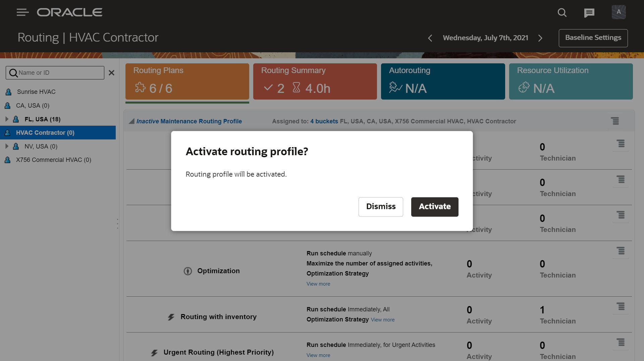Click the 4 buckets link
This screenshot has height=361, width=644.
pyautogui.click(x=324, y=121)
